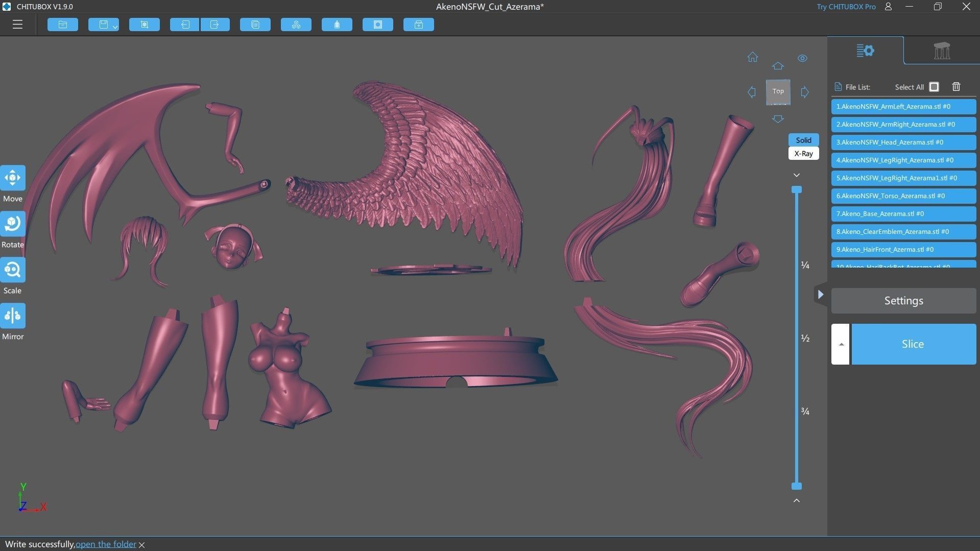Click the dig hole toolbar icon
This screenshot has width=980, height=551.
tap(378, 25)
